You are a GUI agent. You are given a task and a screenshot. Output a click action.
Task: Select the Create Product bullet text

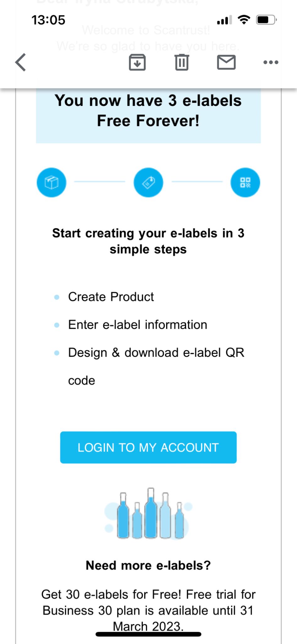click(111, 297)
